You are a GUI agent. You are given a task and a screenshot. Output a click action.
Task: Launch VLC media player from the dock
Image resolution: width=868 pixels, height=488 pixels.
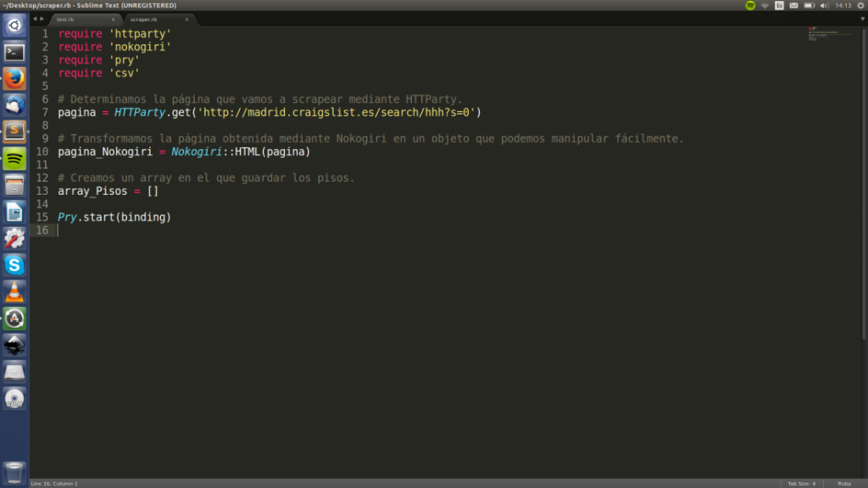(x=14, y=291)
